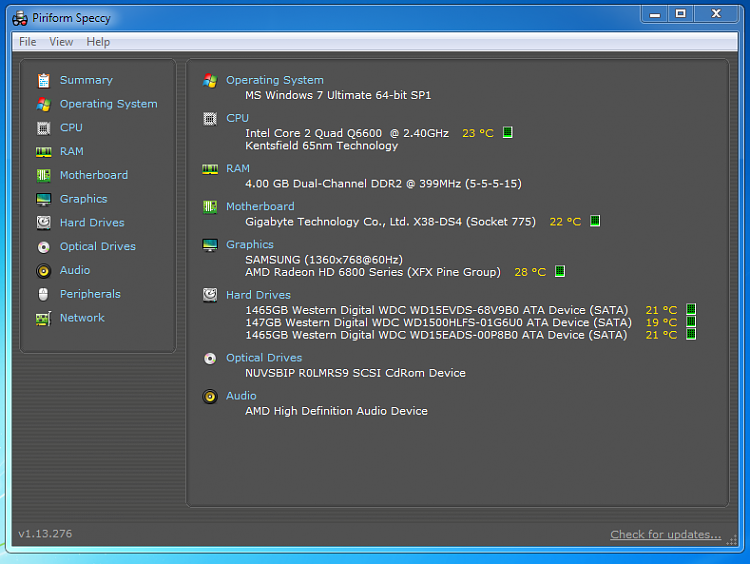The width and height of the screenshot is (750, 564).
Task: Click the Motherboard icon in sidebar
Action: click(x=44, y=176)
